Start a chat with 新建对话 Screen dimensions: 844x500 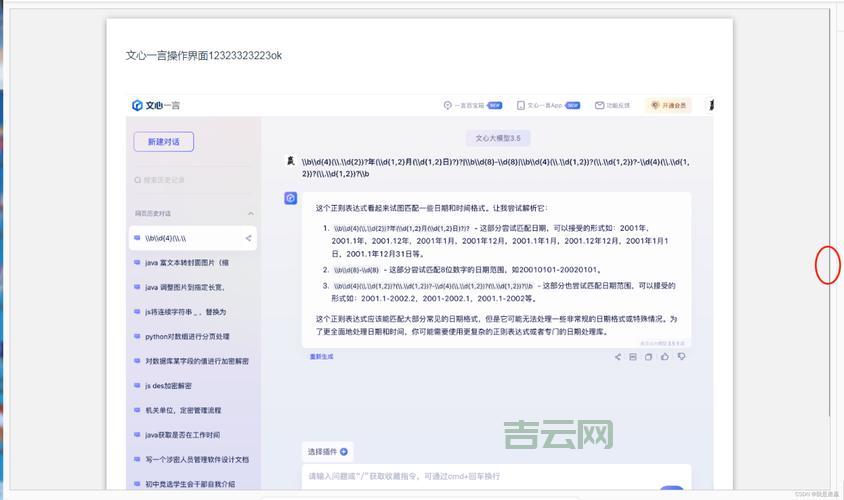164,142
